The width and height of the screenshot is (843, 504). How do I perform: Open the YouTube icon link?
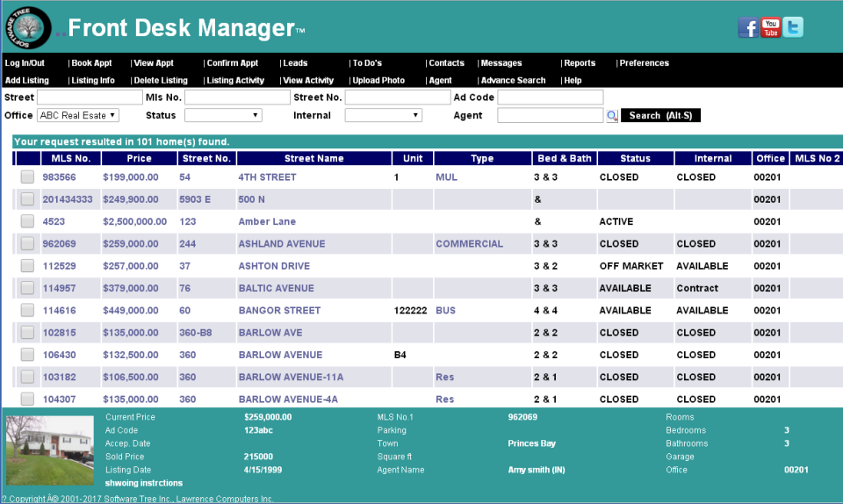point(771,28)
